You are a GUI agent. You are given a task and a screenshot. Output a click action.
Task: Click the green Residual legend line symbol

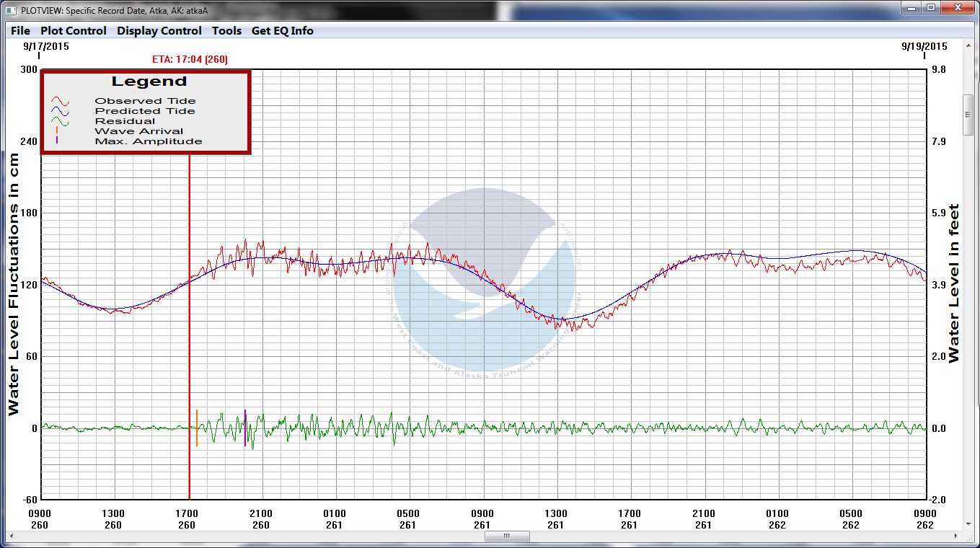(59, 122)
